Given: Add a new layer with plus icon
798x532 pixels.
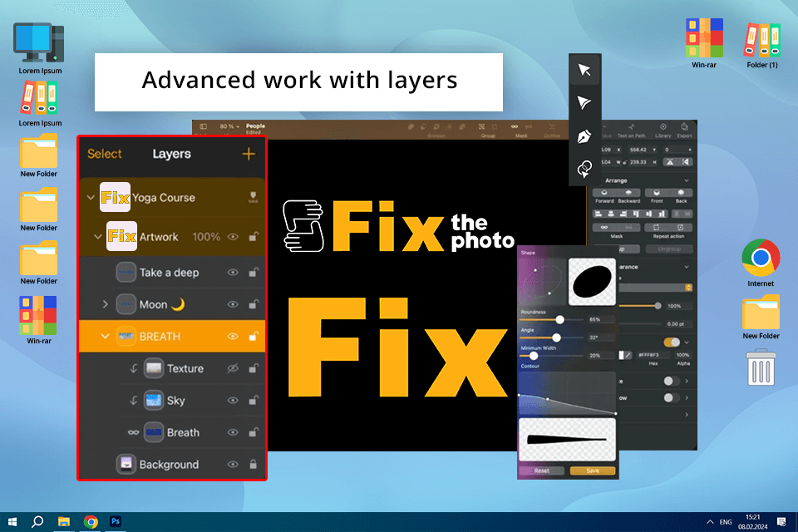Looking at the screenshot, I should point(249,154).
